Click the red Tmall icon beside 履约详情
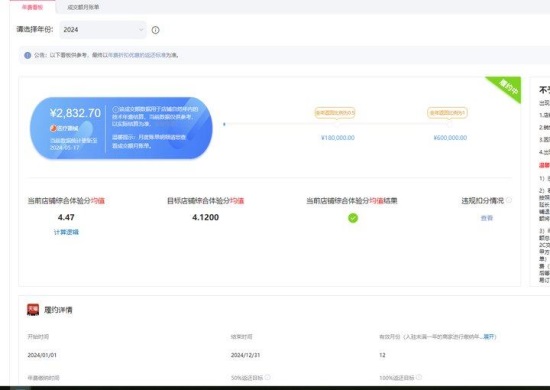 click(x=33, y=310)
